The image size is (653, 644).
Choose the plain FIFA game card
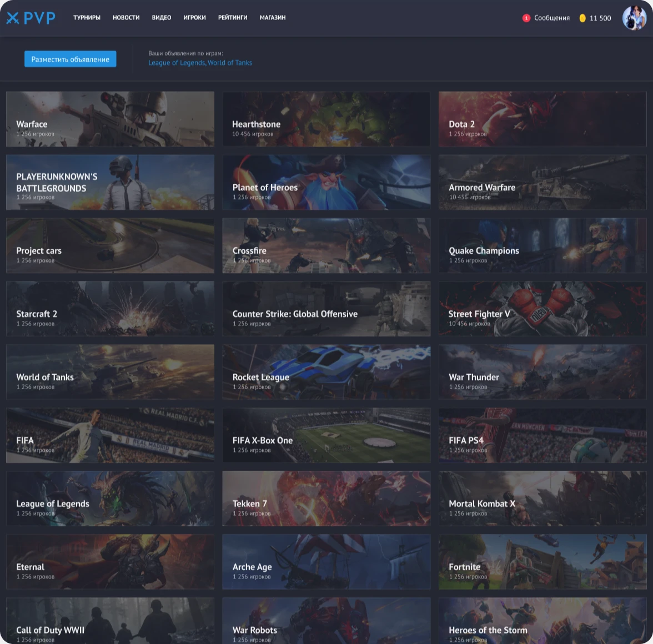[110, 435]
